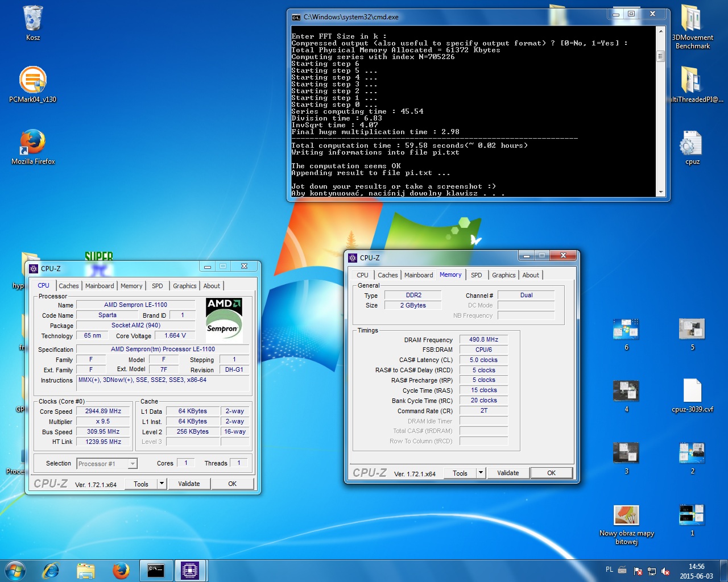
Task: Click the CAS# Latency value 5.0 clocks
Action: [483, 360]
